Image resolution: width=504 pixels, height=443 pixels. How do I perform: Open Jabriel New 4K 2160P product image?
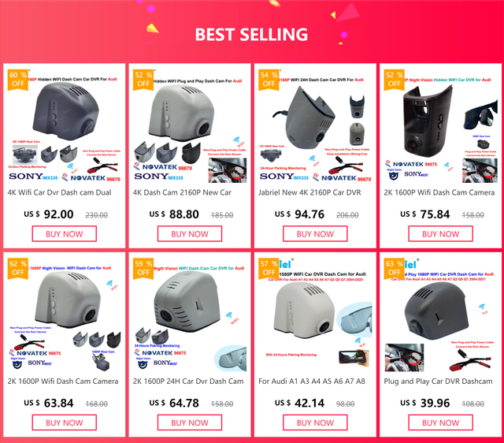(x=315, y=125)
